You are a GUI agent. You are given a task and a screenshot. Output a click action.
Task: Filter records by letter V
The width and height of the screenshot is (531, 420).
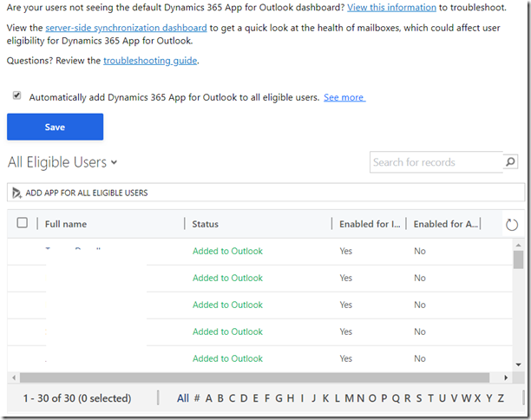click(454, 398)
